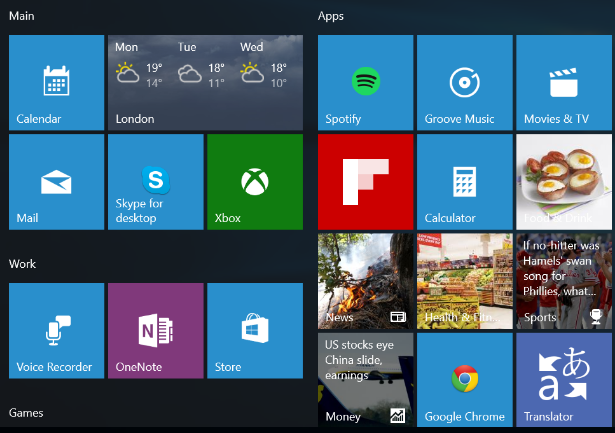Open the Movies & TV tile
The image size is (615, 433).
tap(564, 82)
